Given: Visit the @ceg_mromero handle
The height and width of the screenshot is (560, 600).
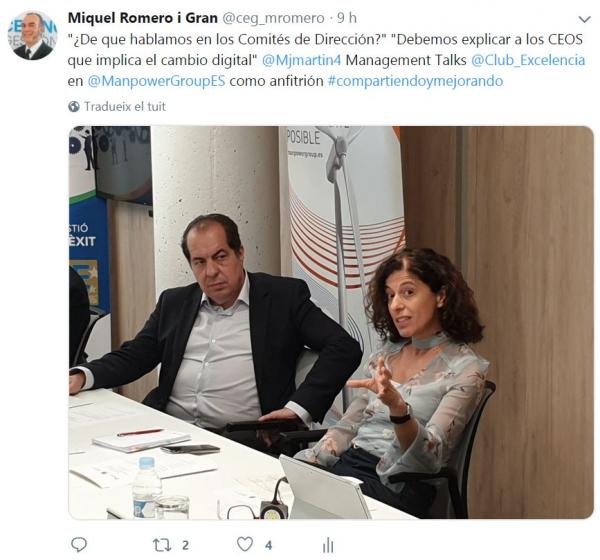Looking at the screenshot, I should click(x=273, y=18).
